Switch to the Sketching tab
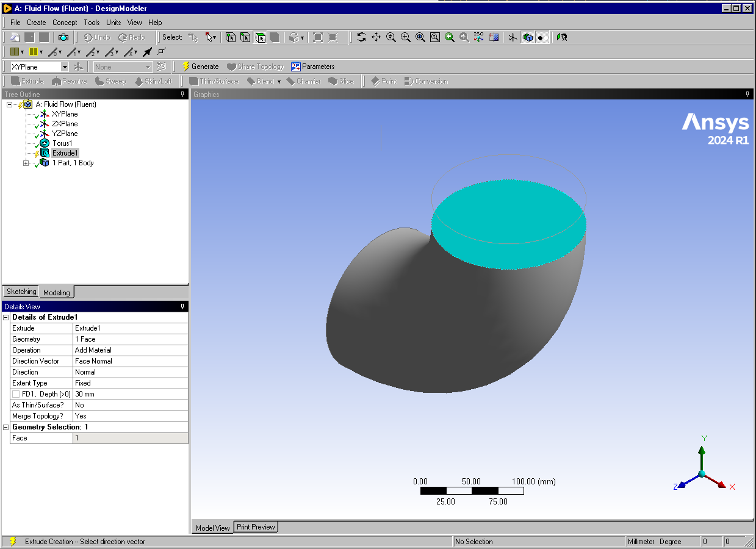The height and width of the screenshot is (549, 756). [x=21, y=292]
